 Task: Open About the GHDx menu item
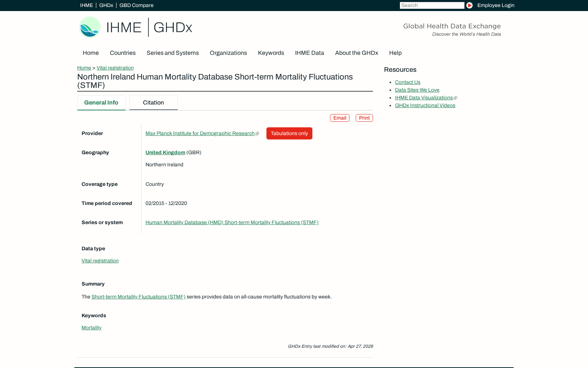356,53
